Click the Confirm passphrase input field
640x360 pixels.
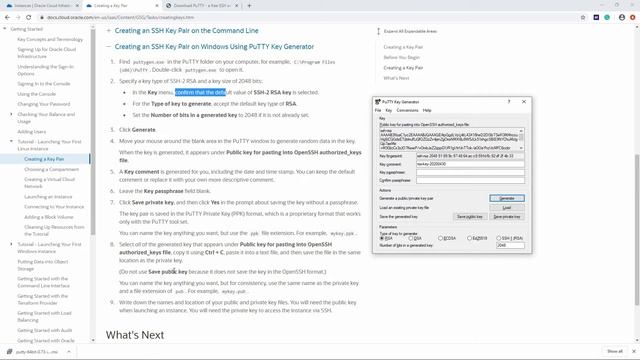470,180
